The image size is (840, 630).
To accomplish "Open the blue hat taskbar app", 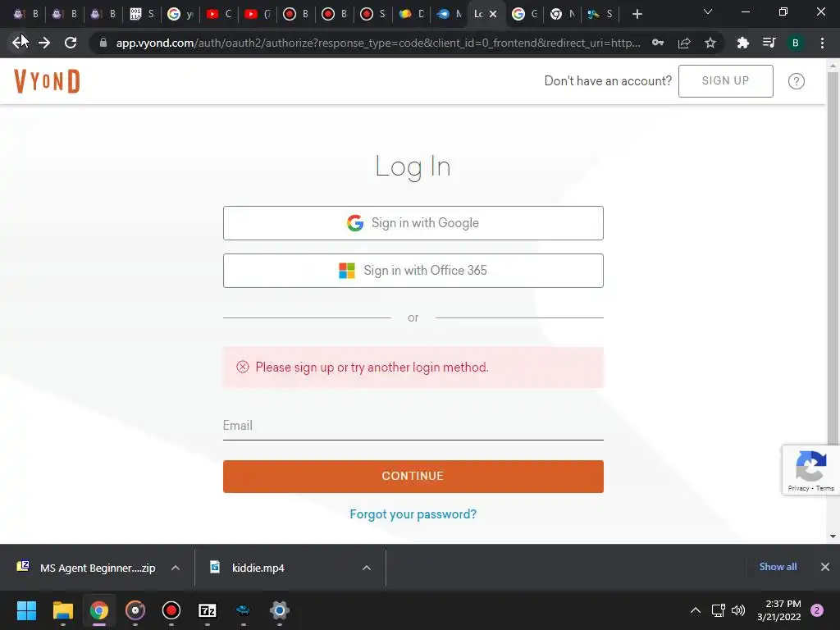I will coord(243,610).
